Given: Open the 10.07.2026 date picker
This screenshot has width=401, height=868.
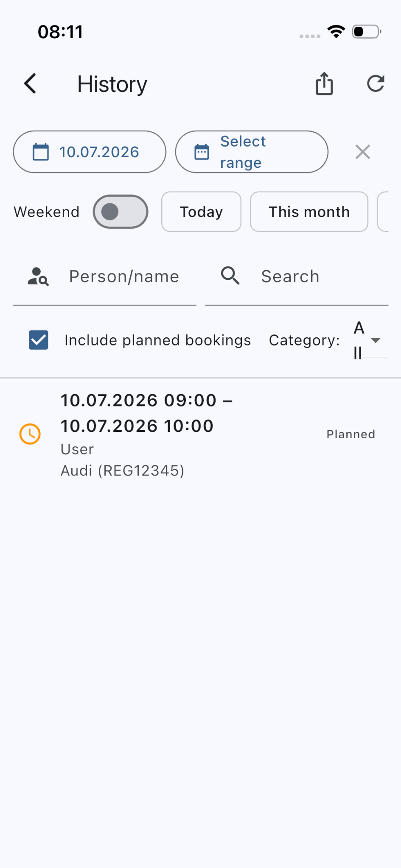Looking at the screenshot, I should click(90, 152).
